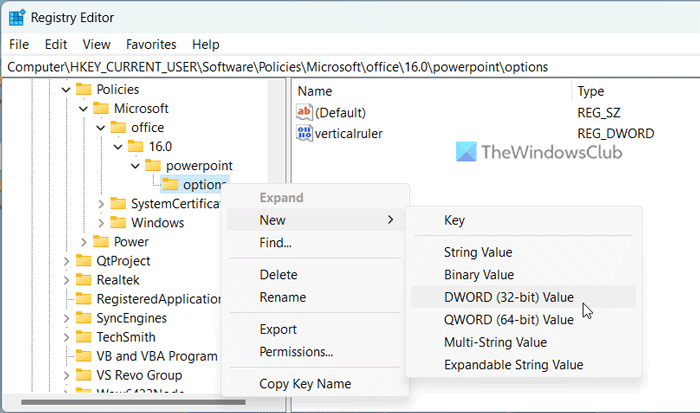This screenshot has height=413, width=700.
Task: Click the (Default) string value icon
Action: tap(305, 112)
